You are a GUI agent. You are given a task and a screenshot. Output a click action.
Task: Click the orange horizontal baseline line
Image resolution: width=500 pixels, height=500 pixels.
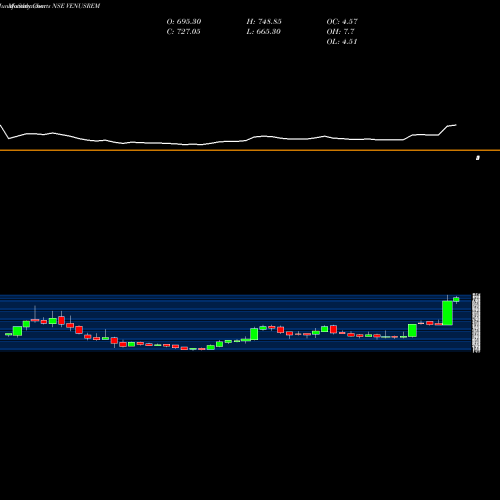[250, 150]
